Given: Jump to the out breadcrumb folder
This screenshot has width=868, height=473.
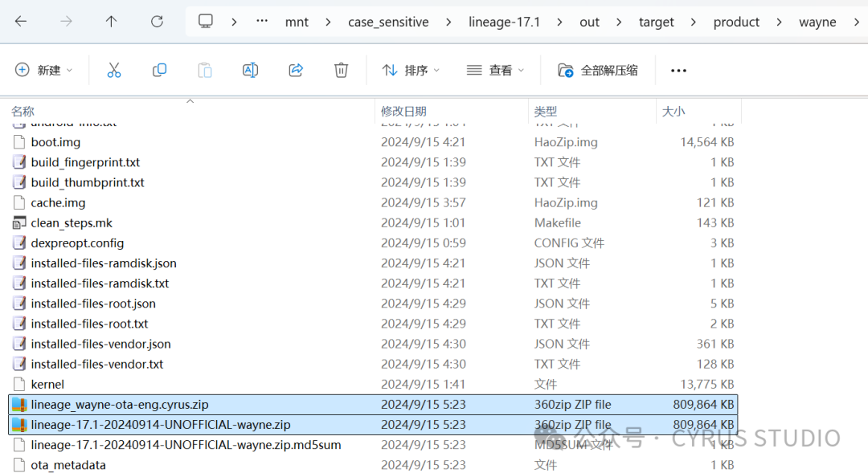Looking at the screenshot, I should (590, 22).
